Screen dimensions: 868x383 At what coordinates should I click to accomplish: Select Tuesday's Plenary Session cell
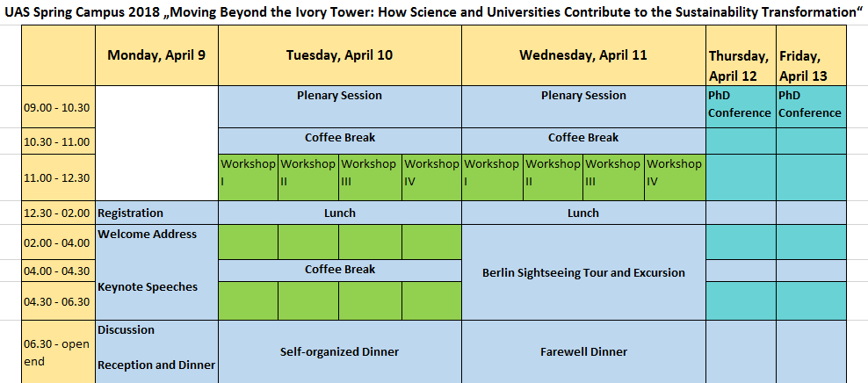[x=339, y=96]
